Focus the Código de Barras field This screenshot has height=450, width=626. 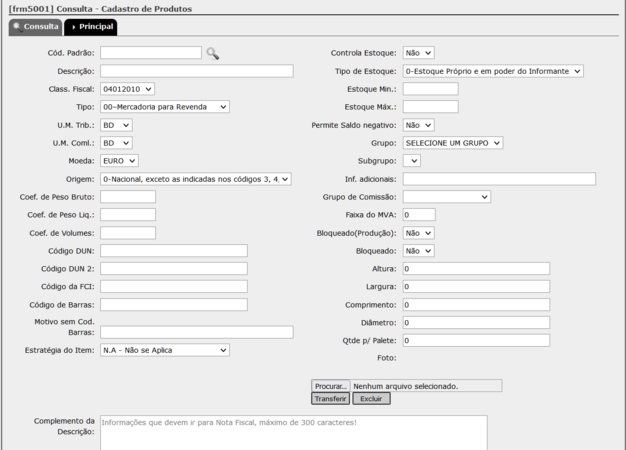(x=174, y=305)
